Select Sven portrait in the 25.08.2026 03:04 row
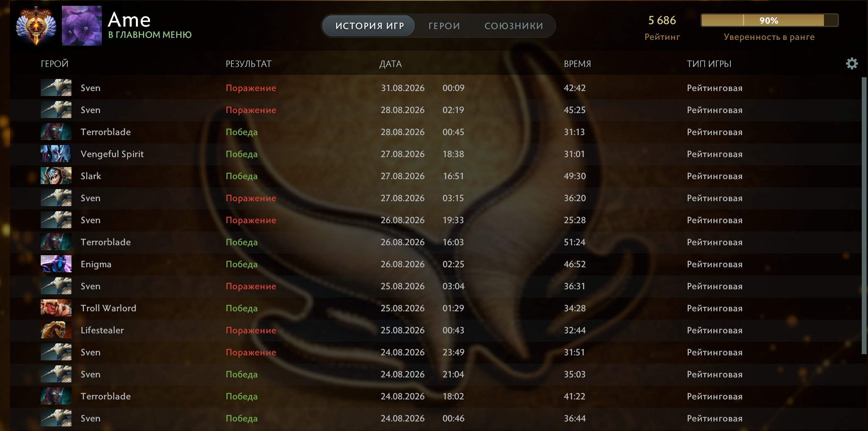 pos(56,286)
